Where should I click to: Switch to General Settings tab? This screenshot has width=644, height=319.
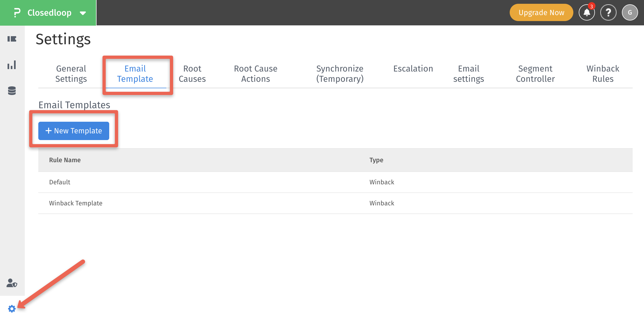[71, 74]
